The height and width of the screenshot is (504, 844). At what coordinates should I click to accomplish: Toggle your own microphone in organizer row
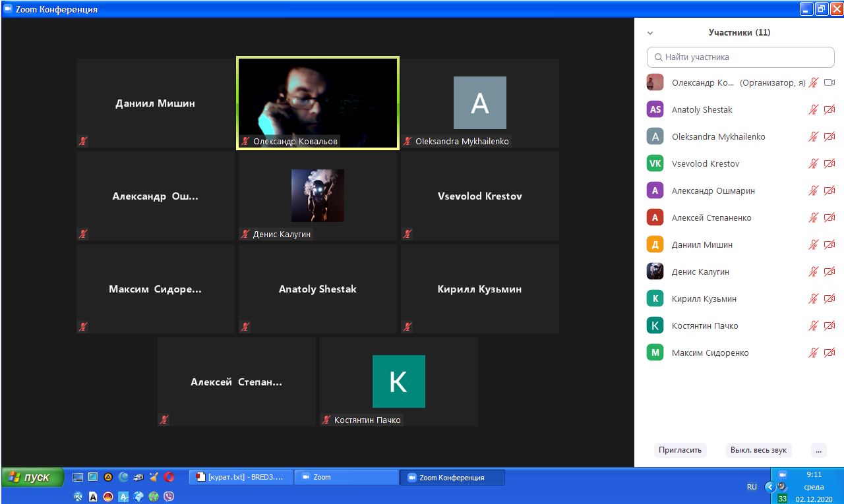click(x=814, y=83)
